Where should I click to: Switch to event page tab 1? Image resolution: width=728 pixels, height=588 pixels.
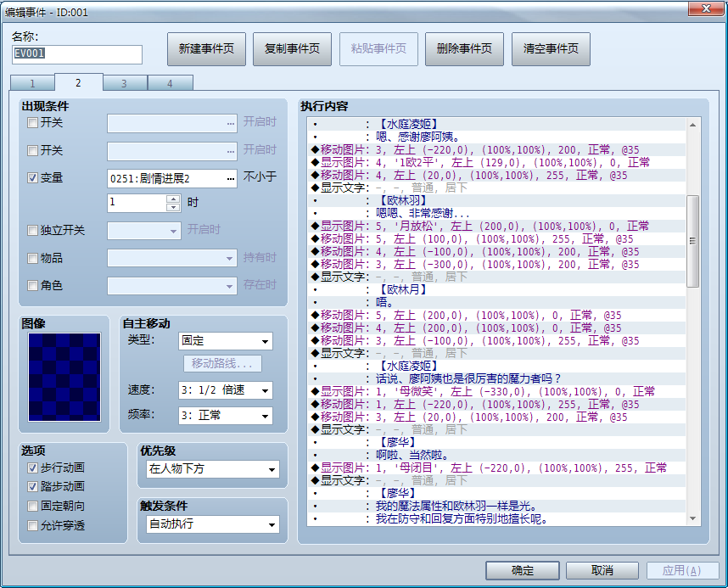pos(32,83)
